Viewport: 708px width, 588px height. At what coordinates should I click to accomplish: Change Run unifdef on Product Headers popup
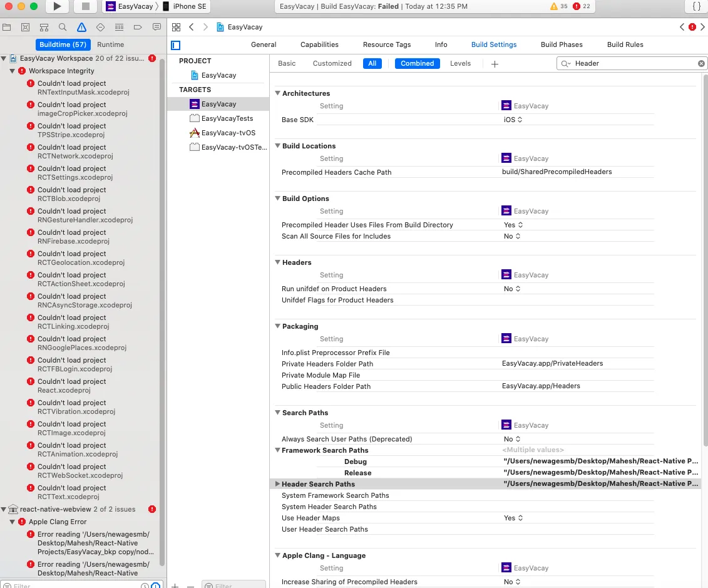coord(512,289)
